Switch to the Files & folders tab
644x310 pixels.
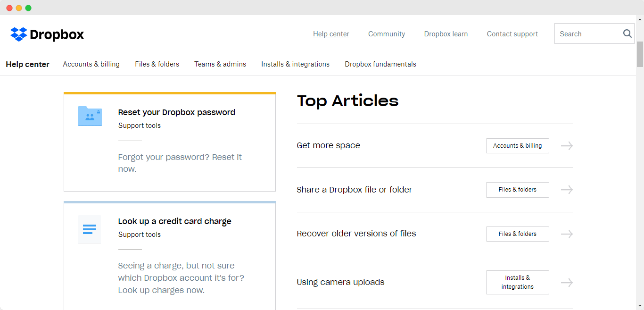tap(157, 64)
